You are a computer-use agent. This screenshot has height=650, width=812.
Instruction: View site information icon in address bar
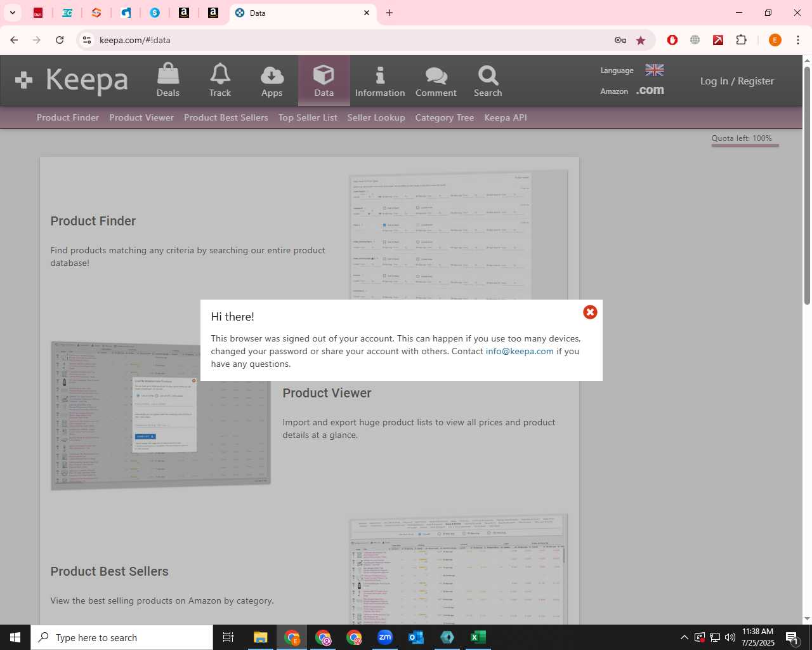click(87, 40)
